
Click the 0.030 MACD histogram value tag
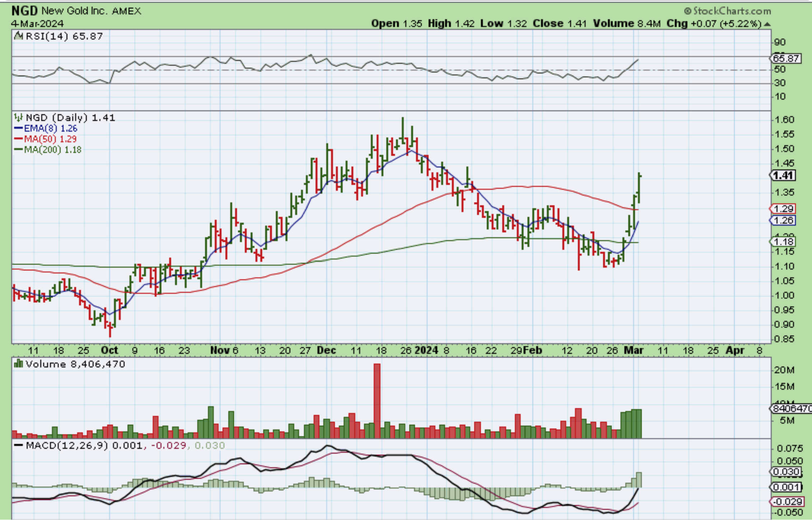click(785, 472)
